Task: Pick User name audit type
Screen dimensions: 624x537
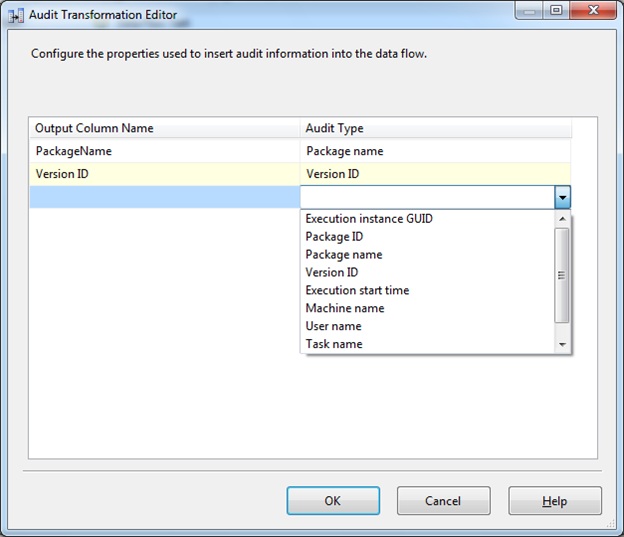Action: (x=334, y=326)
